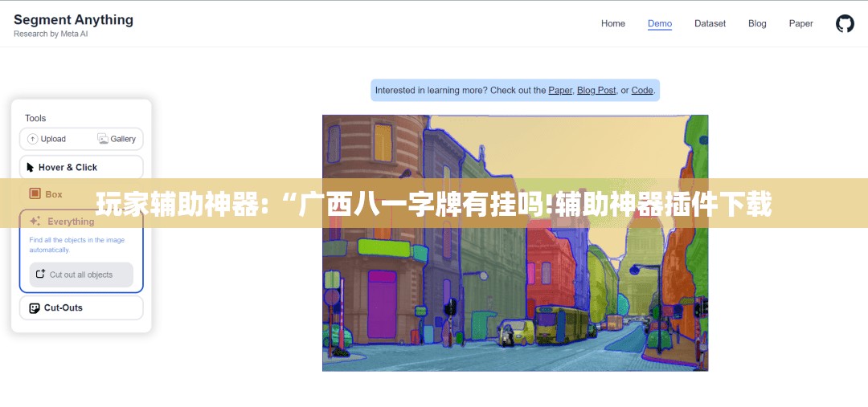The width and height of the screenshot is (868, 407).
Task: Open the Cut-Outs panel
Action: [x=81, y=308]
